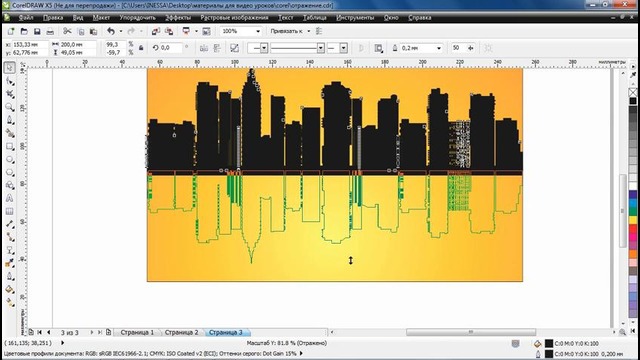Open the Файл menu
This screenshot has height=360, width=640.
(26, 18)
